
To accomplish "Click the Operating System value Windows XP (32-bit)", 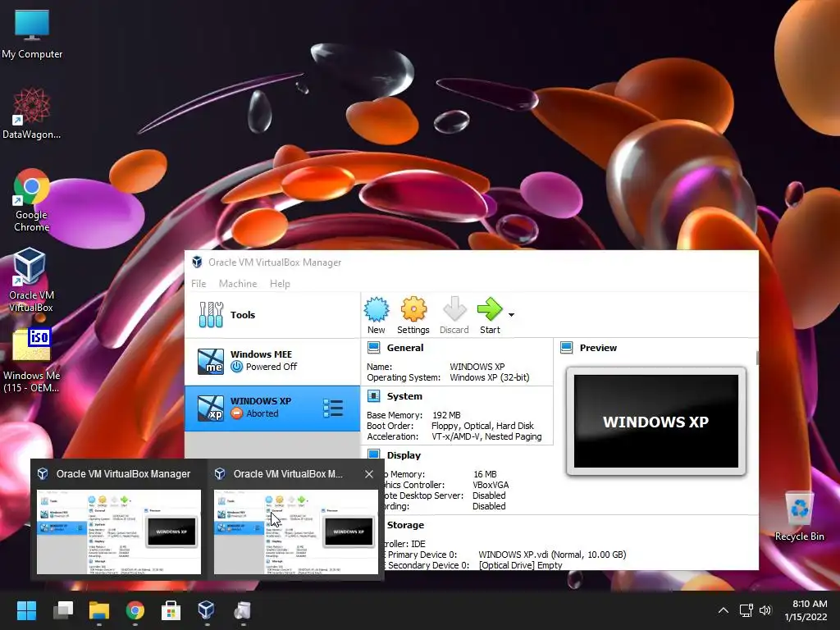I will point(489,377).
